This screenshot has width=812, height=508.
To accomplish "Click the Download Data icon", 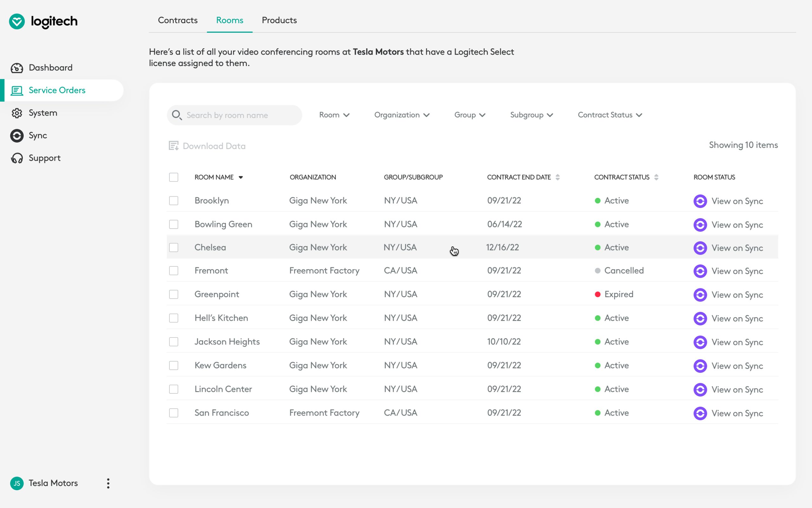I will tap(174, 146).
